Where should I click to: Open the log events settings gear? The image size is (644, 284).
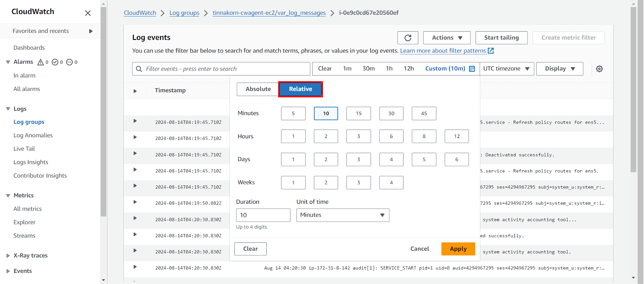click(x=599, y=69)
